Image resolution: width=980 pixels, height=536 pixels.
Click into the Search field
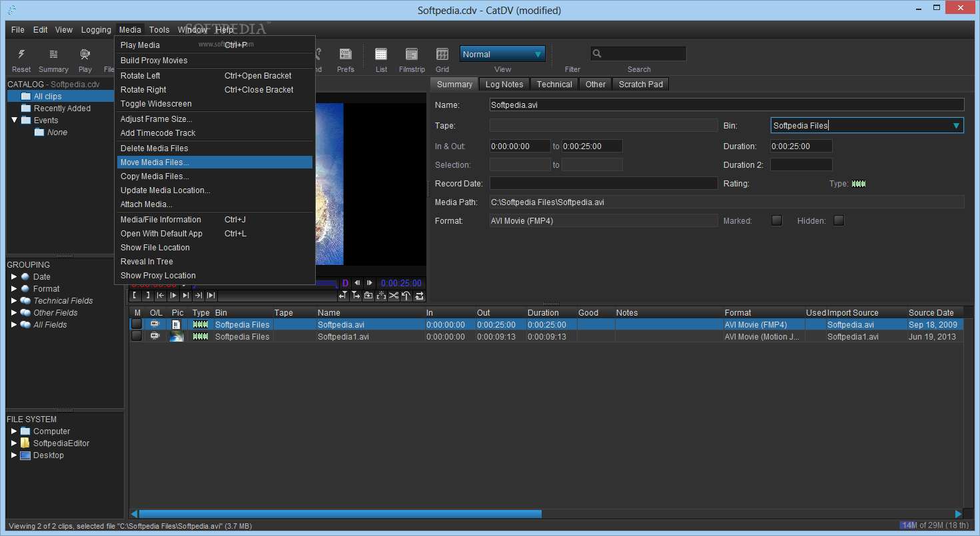[638, 54]
